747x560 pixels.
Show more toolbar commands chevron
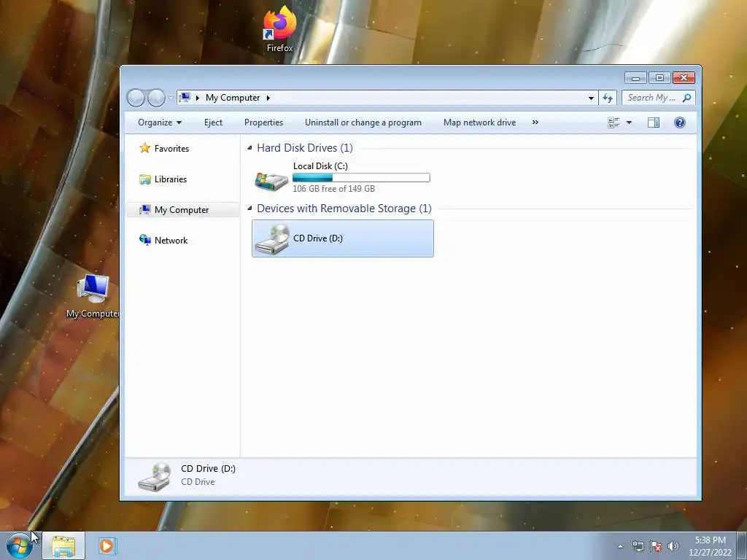coord(535,122)
